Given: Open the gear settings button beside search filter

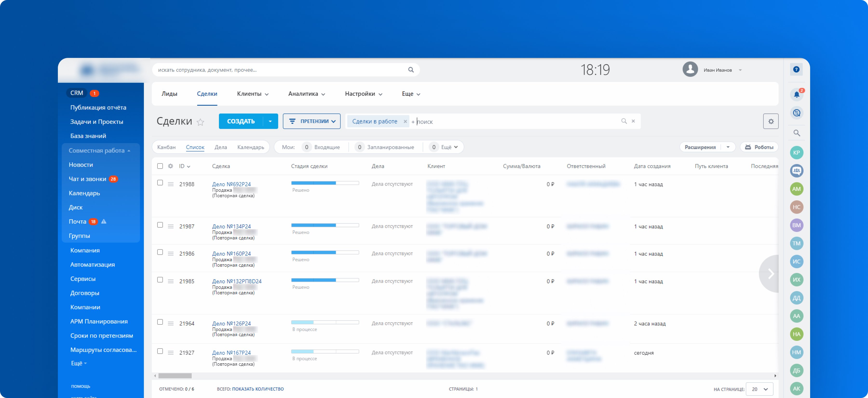Looking at the screenshot, I should click(x=771, y=121).
